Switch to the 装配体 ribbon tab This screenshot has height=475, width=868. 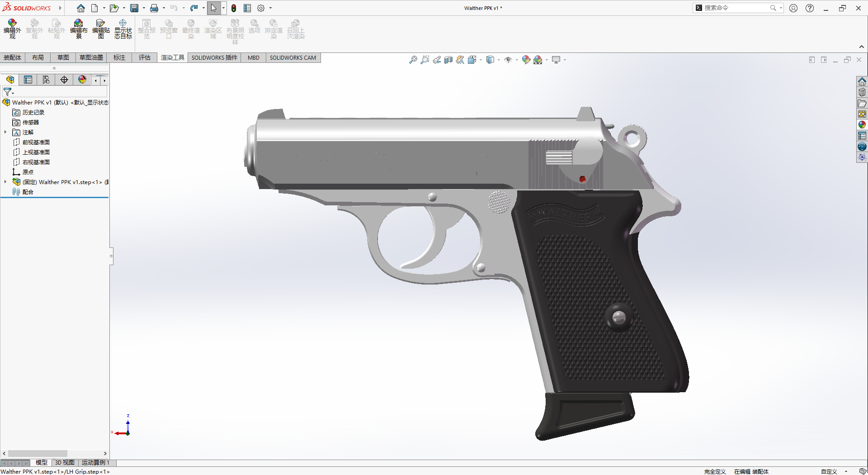tap(12, 57)
